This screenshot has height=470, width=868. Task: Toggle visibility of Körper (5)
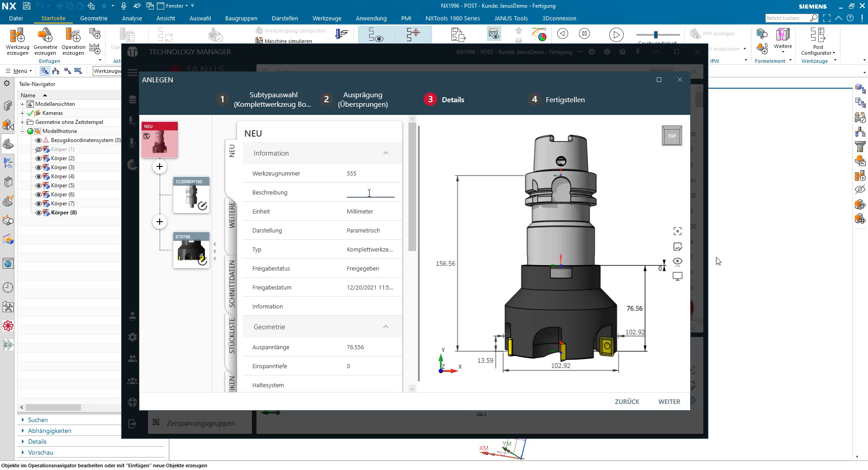38,185
